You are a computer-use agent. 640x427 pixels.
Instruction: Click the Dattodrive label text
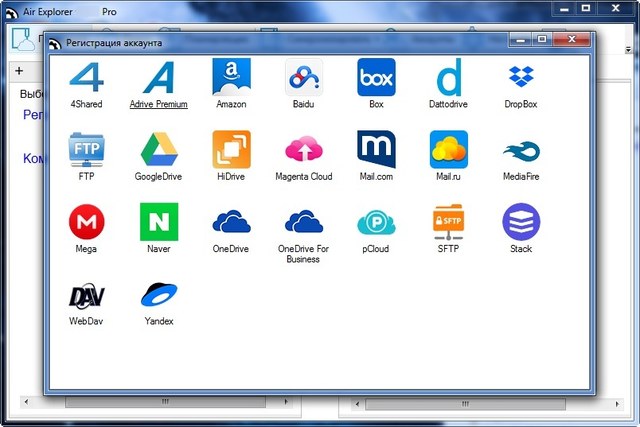pos(448,104)
